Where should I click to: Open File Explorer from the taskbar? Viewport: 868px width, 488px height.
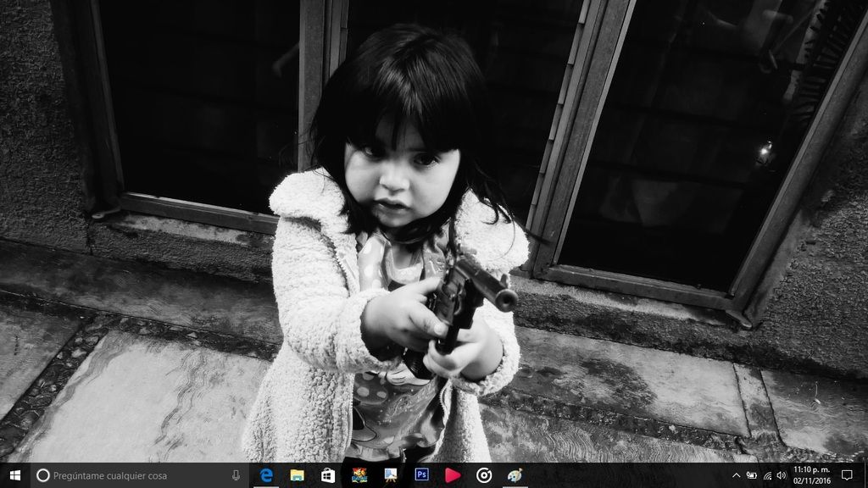pyautogui.click(x=298, y=475)
